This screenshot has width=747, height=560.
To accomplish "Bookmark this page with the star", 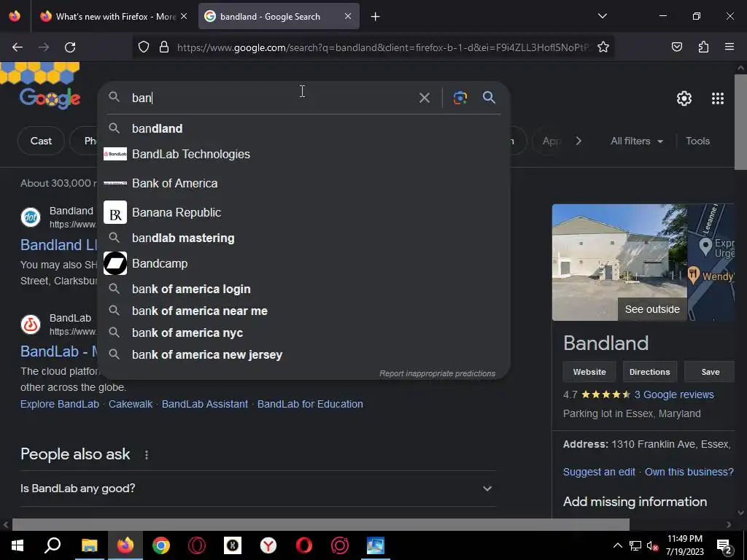I will [x=603, y=47].
